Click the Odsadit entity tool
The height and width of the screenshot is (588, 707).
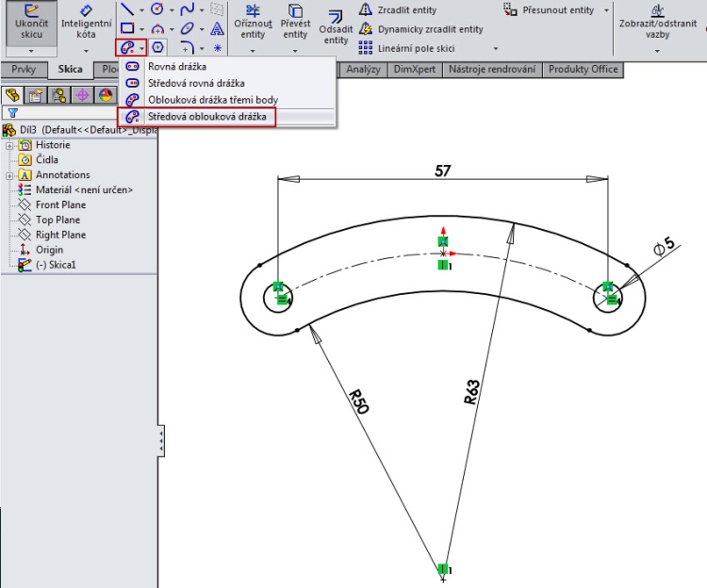coord(336,27)
